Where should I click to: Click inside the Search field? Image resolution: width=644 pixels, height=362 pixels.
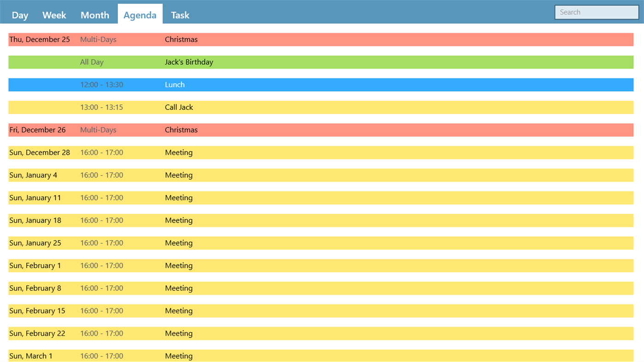click(596, 11)
